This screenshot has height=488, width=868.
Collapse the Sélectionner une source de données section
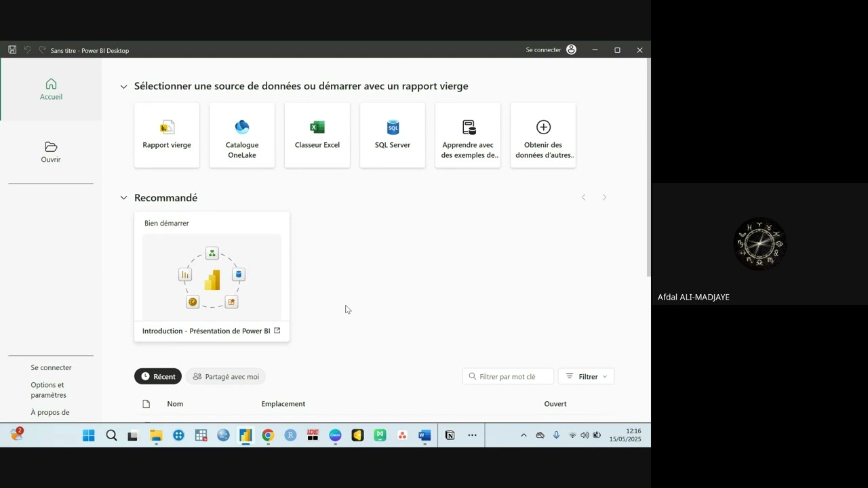coord(123,87)
